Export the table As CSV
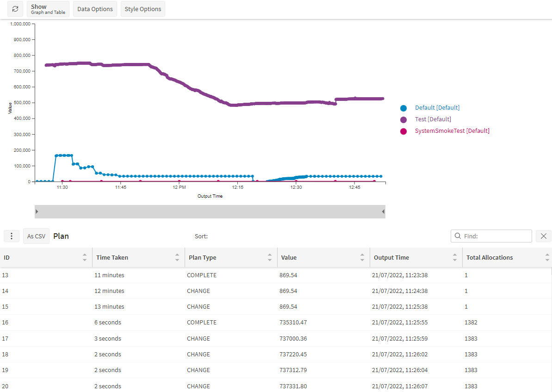The image size is (552, 392). click(x=36, y=236)
